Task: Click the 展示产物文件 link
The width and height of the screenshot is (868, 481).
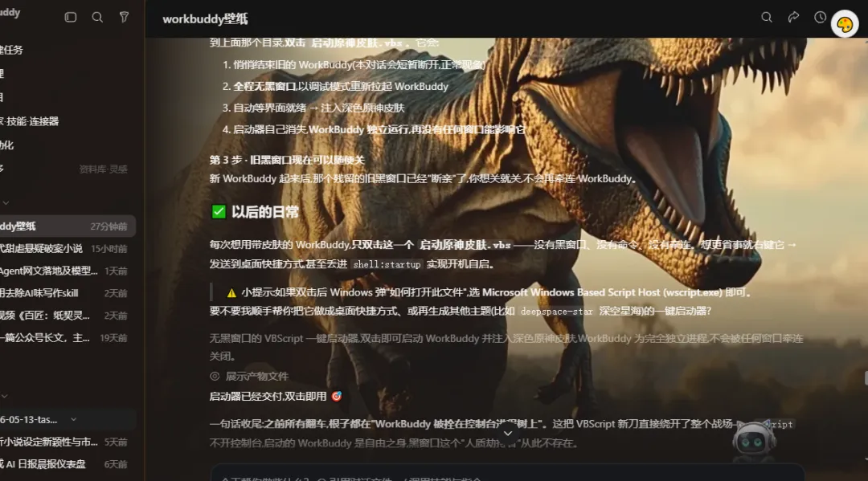Action: [257, 377]
